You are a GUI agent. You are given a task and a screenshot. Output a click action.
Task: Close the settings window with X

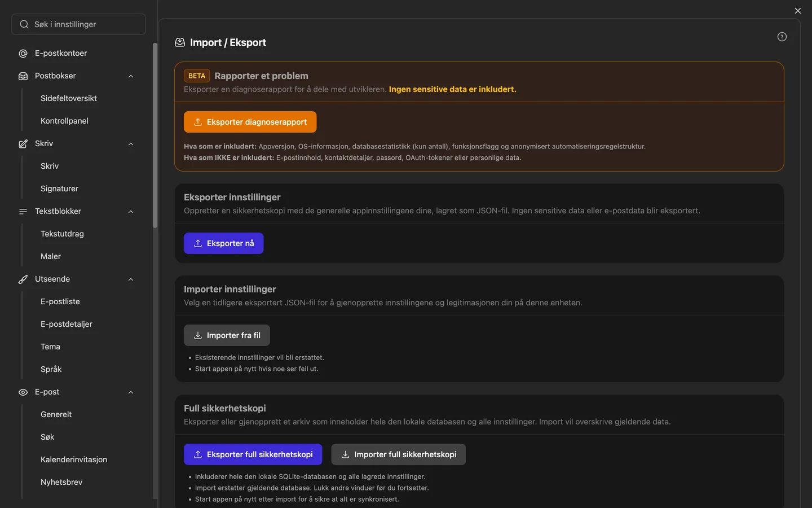point(798,11)
